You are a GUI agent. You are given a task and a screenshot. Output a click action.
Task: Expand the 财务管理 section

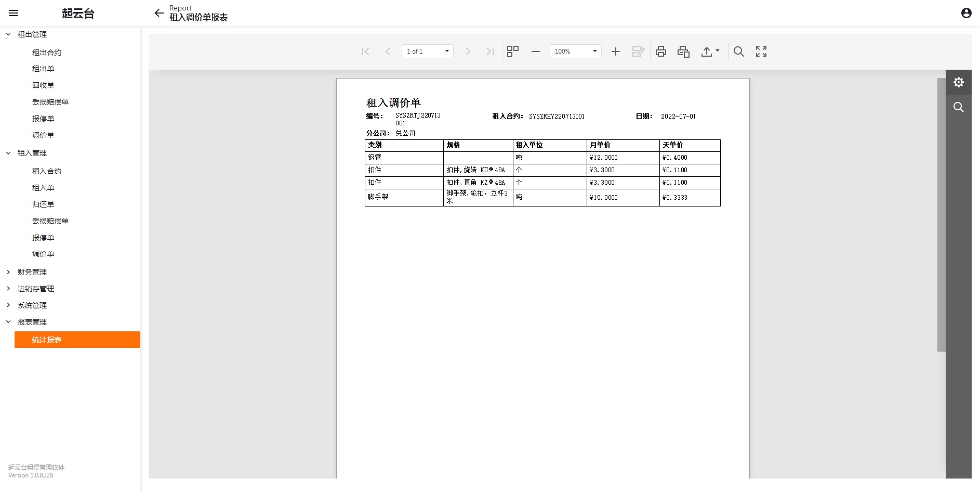click(x=8, y=272)
